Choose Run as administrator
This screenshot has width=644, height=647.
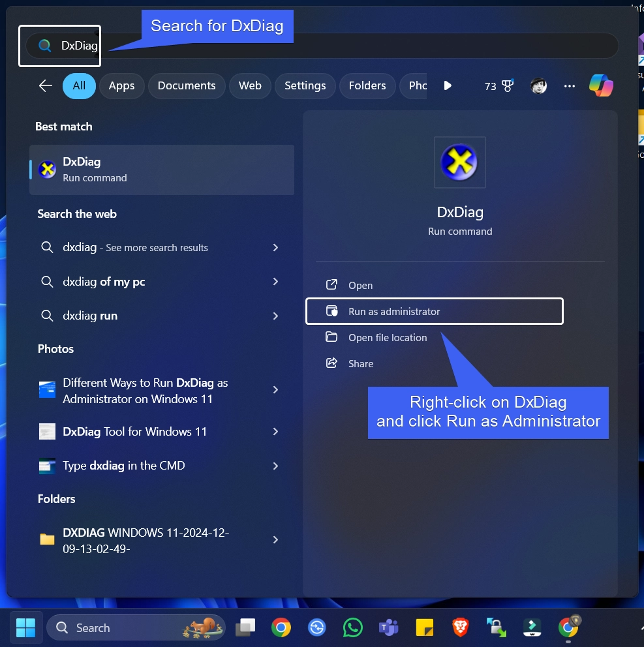pyautogui.click(x=435, y=311)
